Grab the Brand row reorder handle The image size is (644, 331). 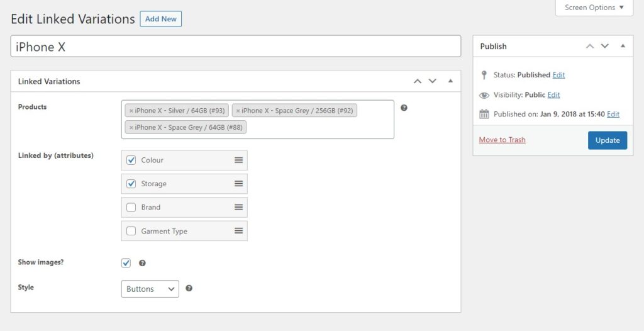(238, 207)
